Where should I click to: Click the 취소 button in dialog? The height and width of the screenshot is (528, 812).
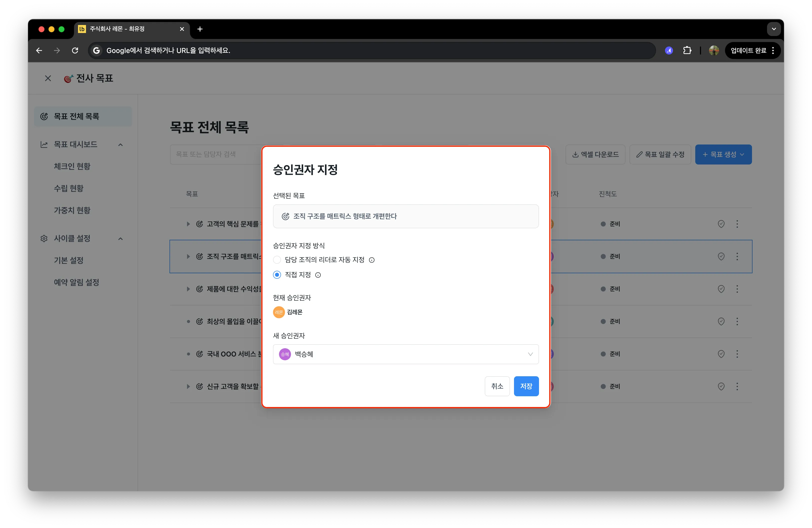(497, 386)
